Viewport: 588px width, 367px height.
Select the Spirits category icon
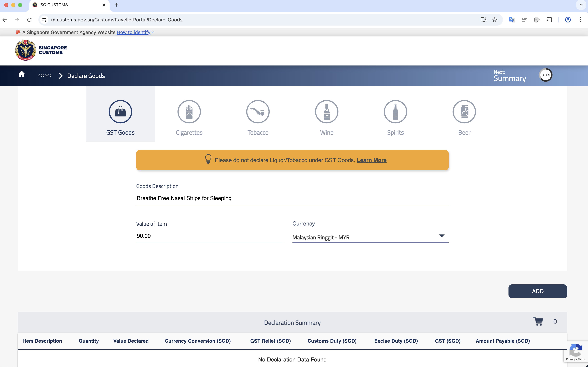395,112
